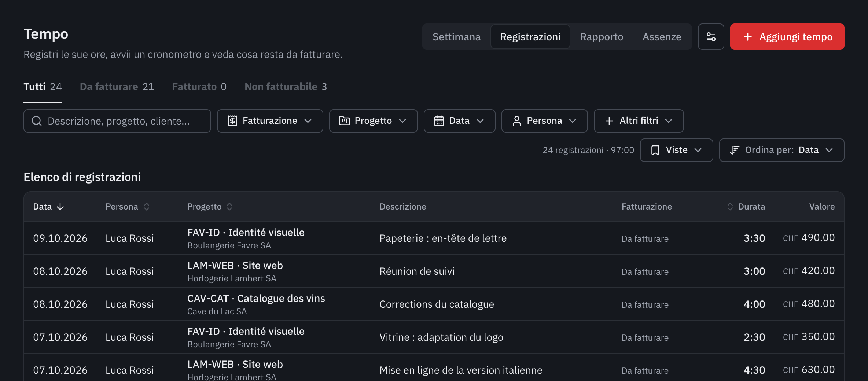Screen dimensions: 868x381
Task: Click the CHF 490.00 value cell
Action: point(809,238)
